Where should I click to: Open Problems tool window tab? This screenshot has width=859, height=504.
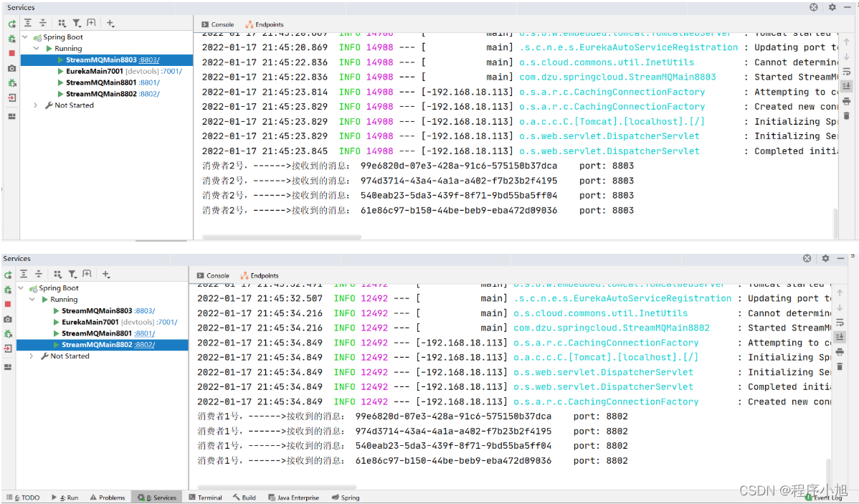(x=108, y=498)
